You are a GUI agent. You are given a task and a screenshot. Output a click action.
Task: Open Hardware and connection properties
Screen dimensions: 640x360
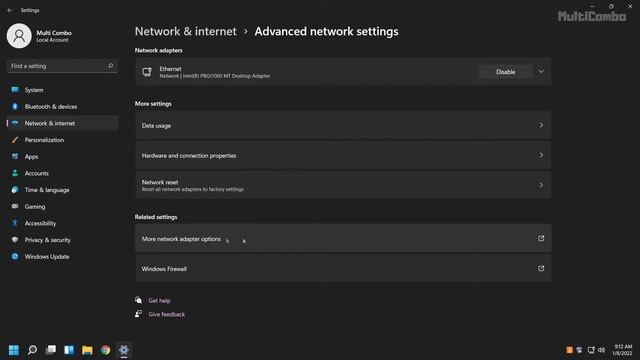click(343, 156)
